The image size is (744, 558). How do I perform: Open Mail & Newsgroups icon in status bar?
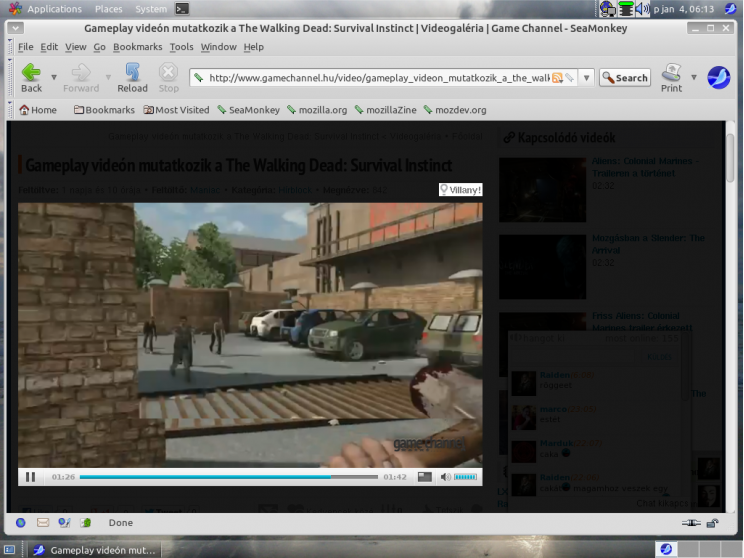(x=43, y=522)
